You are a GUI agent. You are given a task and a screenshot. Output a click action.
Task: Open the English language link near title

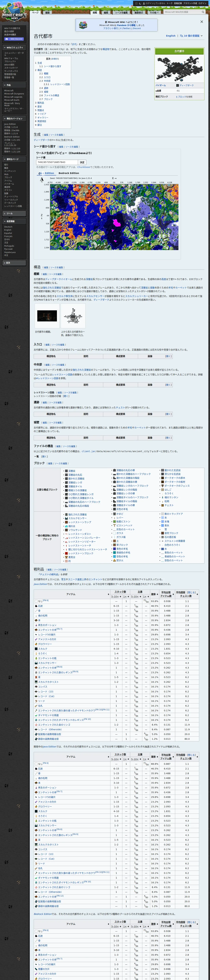(x=171, y=36)
